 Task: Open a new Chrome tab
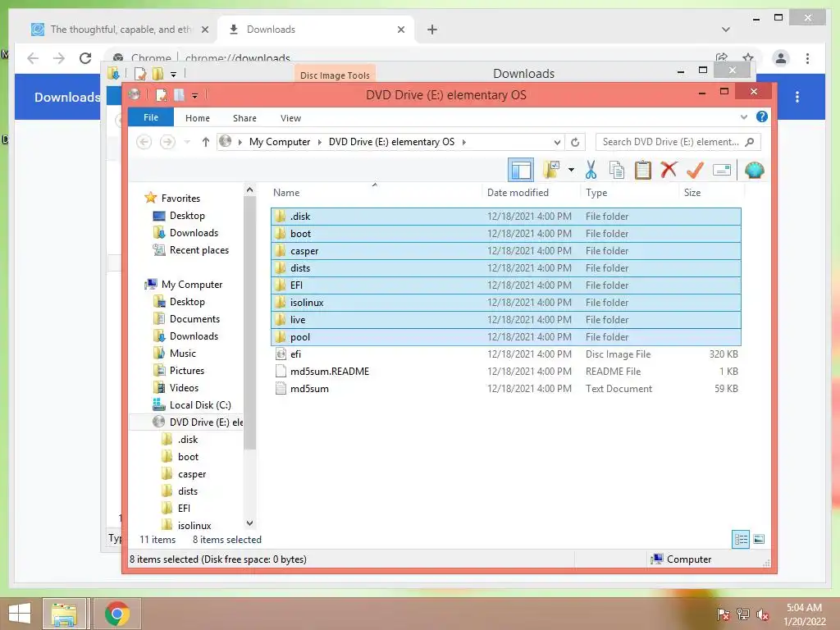tap(432, 30)
